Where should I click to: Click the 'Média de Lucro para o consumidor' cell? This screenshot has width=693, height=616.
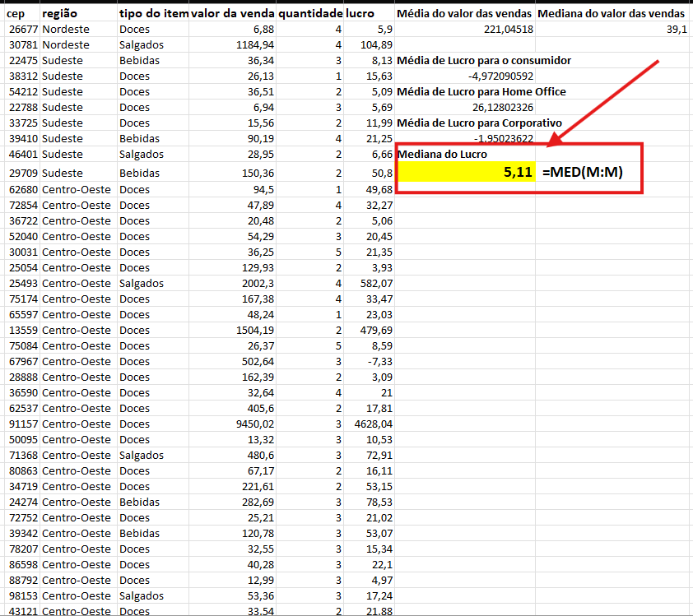484,61
